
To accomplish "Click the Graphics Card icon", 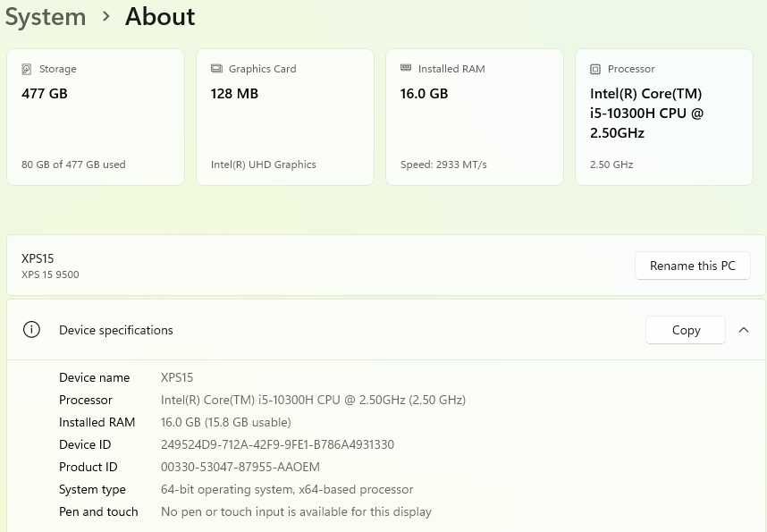I will (216, 69).
